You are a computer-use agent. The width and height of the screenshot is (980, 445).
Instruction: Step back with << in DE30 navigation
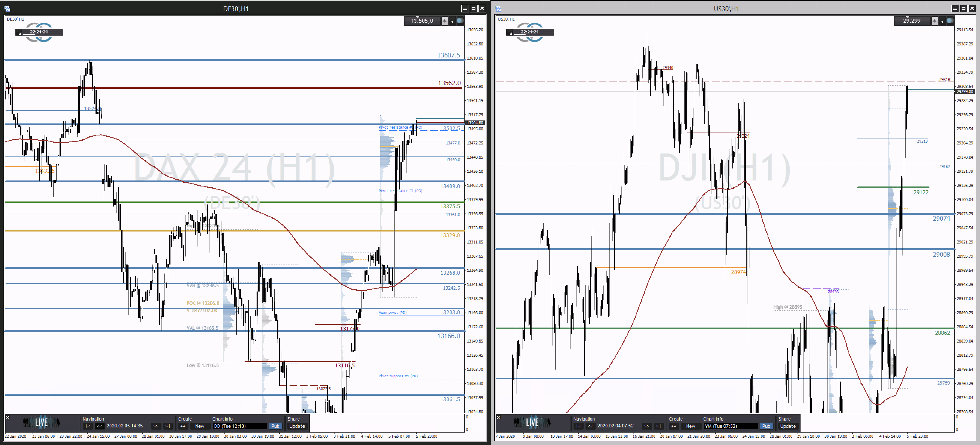tap(99, 426)
